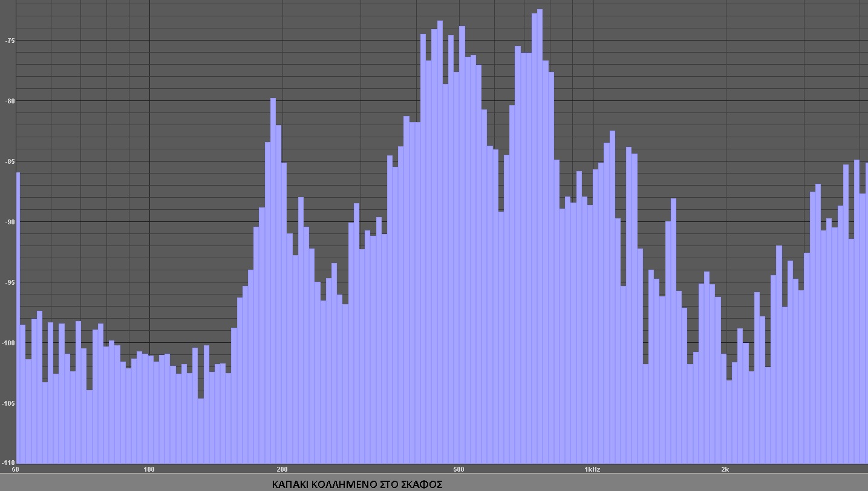Click the -90 dB vertical axis label
Viewport: 868px width, 491px height.
[x=9, y=222]
